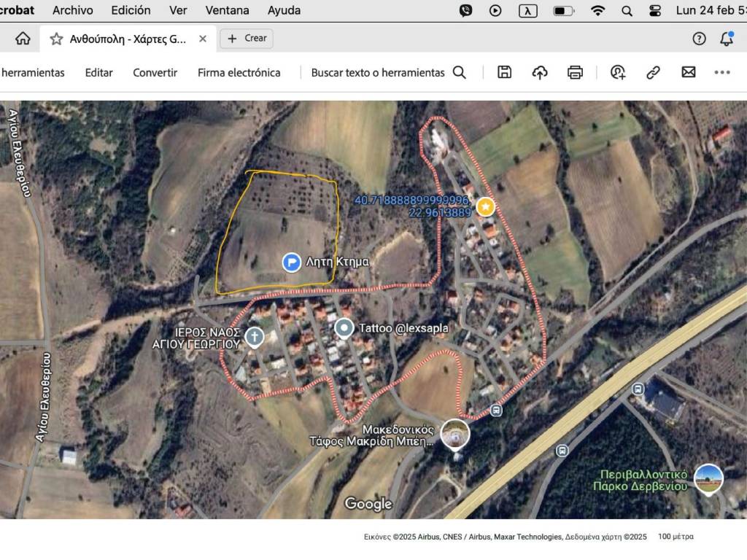Click the share with others icon

618,72
